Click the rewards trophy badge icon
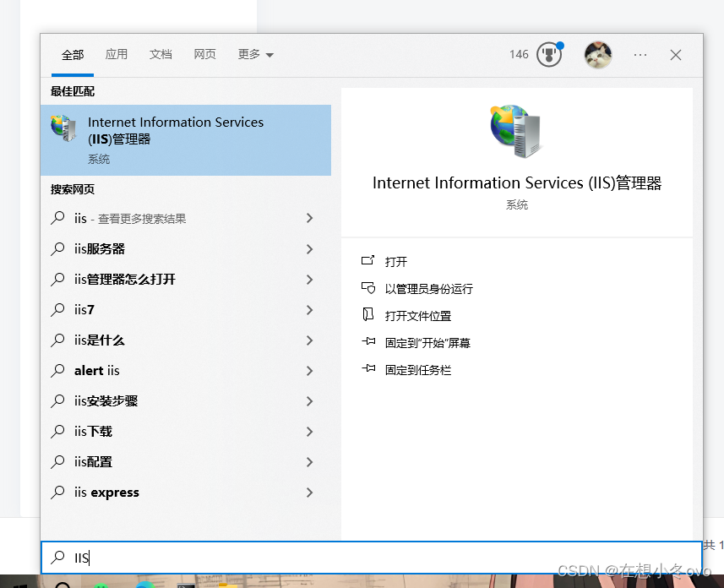Image resolution: width=724 pixels, height=588 pixels. pyautogui.click(x=549, y=55)
